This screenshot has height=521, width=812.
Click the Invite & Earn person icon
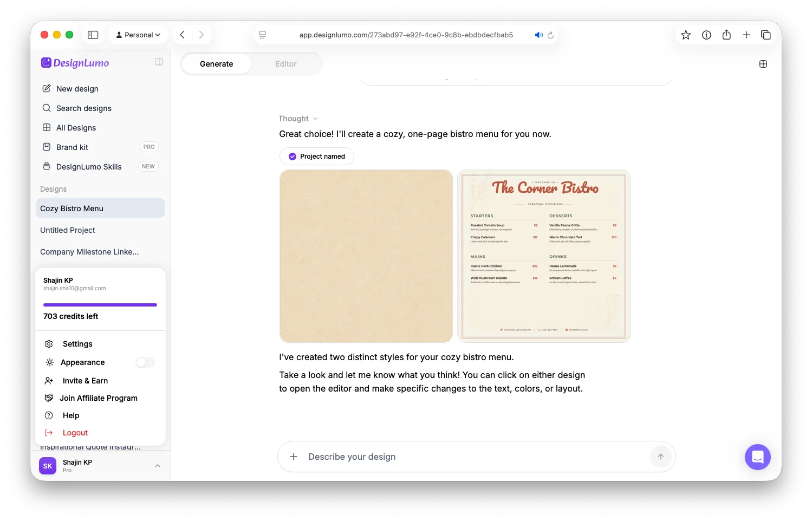pos(49,381)
